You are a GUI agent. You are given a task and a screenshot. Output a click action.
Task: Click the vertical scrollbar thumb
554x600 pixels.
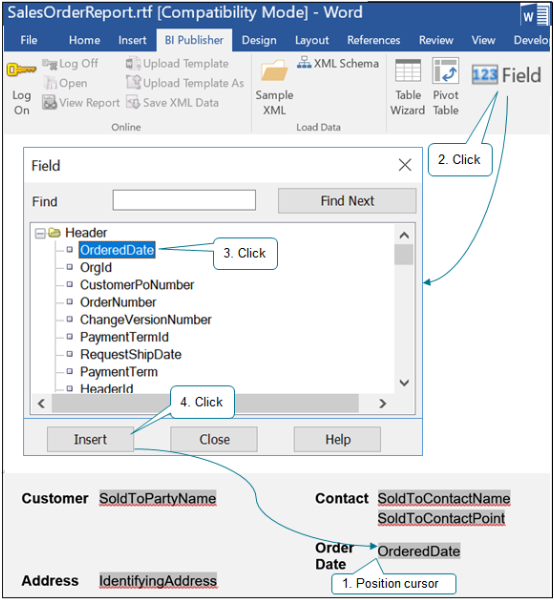coord(404,254)
